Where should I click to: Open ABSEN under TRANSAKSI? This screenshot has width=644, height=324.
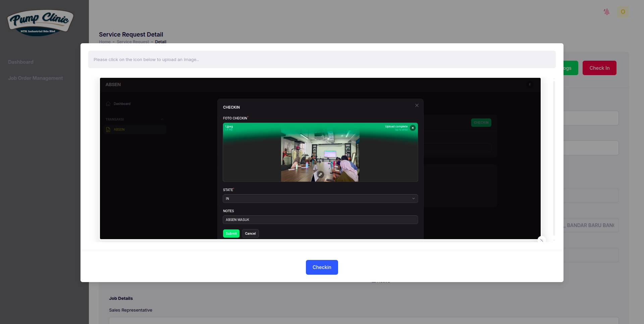[x=119, y=129]
